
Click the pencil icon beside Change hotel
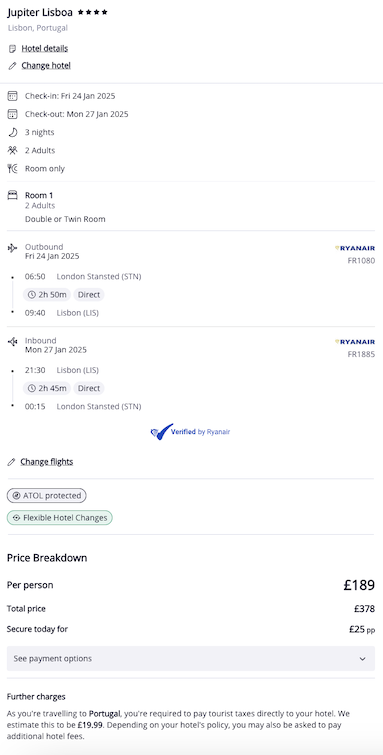click(x=13, y=65)
